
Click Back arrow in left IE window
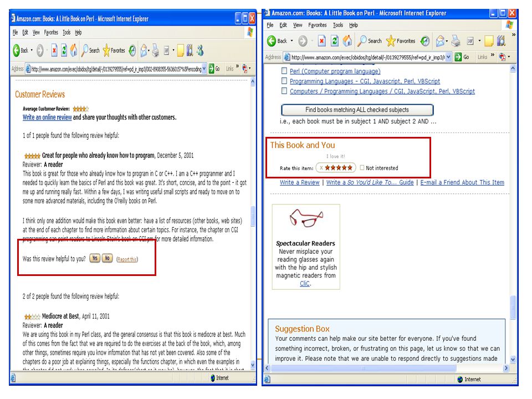point(16,50)
